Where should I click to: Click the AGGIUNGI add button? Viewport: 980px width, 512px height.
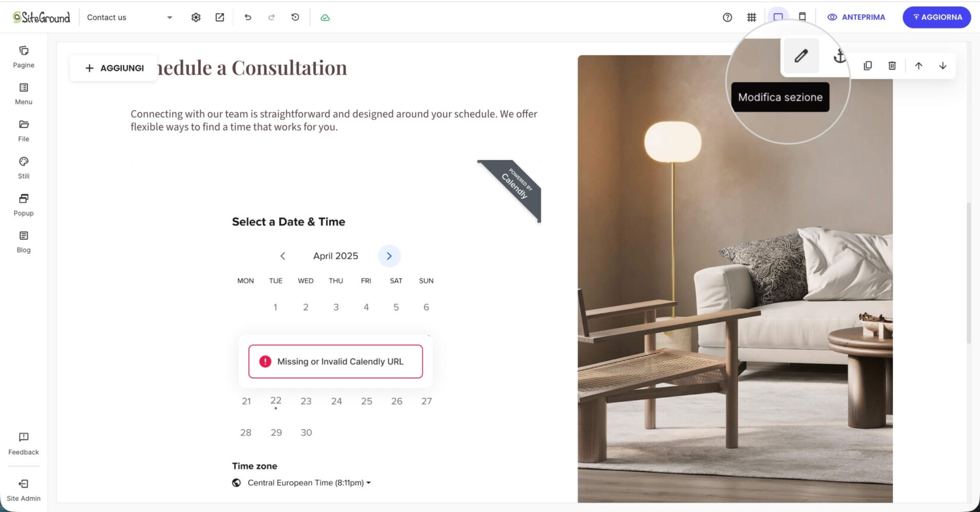pos(114,68)
